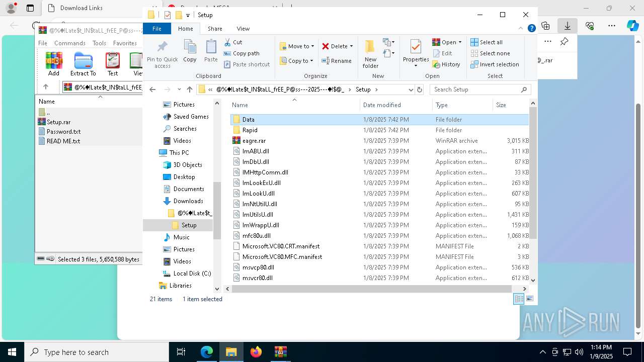Click the Paste ribbon icon

[x=211, y=51]
